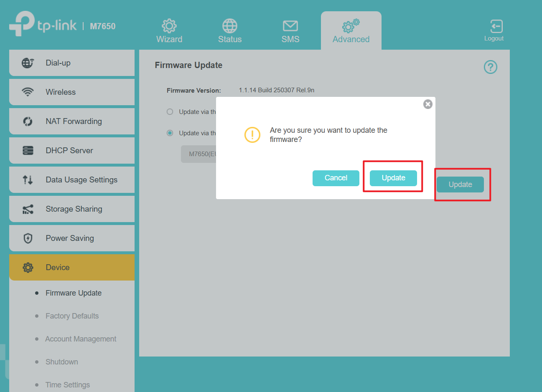Screen dimensions: 542x392
Task: Click the Storage Sharing icon
Action: coord(28,209)
